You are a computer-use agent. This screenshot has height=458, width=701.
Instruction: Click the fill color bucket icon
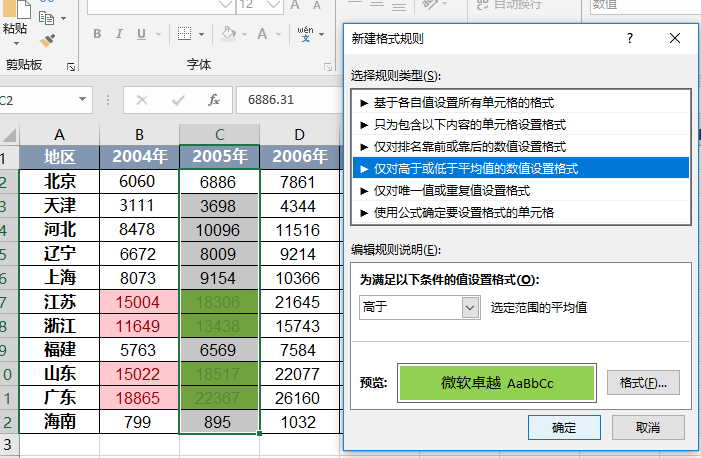228,34
